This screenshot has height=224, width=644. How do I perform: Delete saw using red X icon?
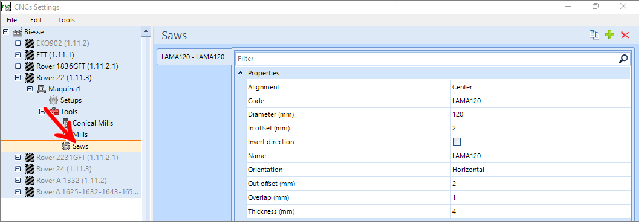pos(625,35)
